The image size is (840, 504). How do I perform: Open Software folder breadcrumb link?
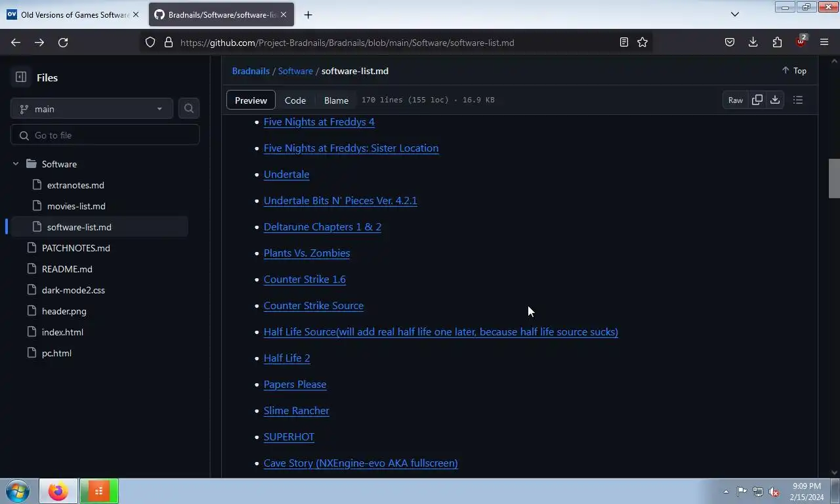[295, 71]
